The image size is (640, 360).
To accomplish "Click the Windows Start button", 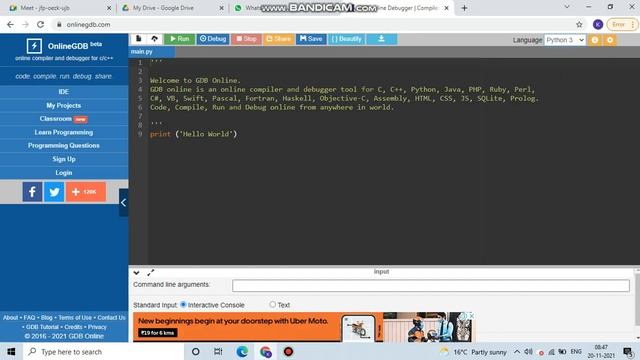I will tap(11, 351).
